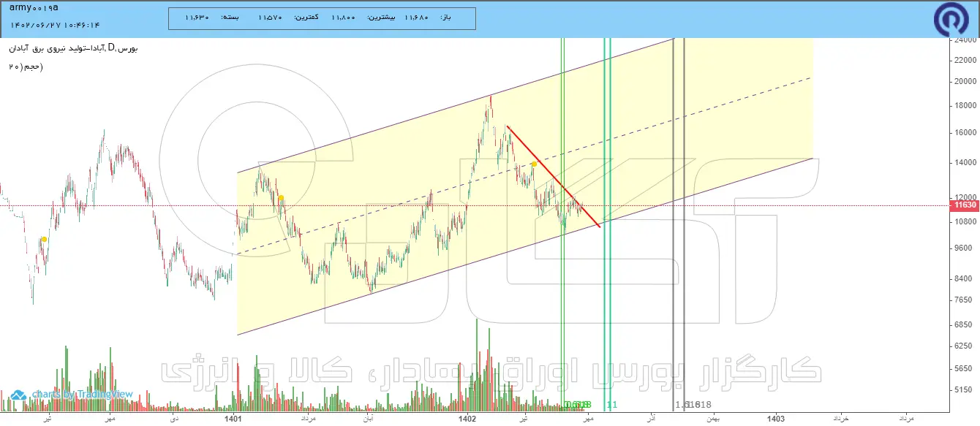This screenshot has height=426, width=980.
Task: Select yellow marker dot just after the 1401 label
Action: [x=280, y=198]
